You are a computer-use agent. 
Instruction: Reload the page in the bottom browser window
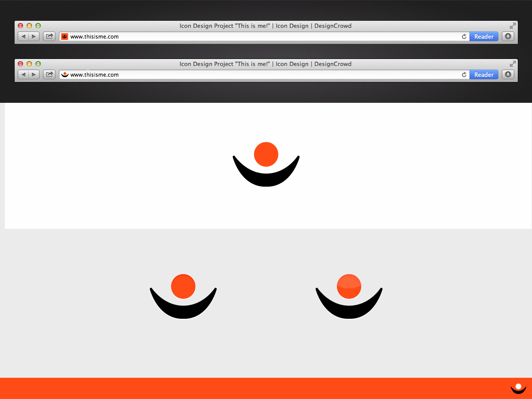point(464,74)
